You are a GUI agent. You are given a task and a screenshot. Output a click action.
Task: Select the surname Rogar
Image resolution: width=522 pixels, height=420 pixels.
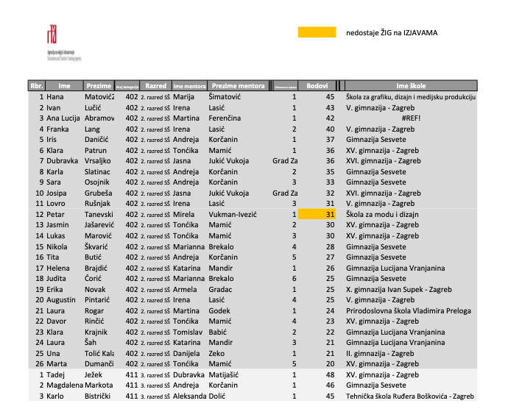[x=94, y=311]
